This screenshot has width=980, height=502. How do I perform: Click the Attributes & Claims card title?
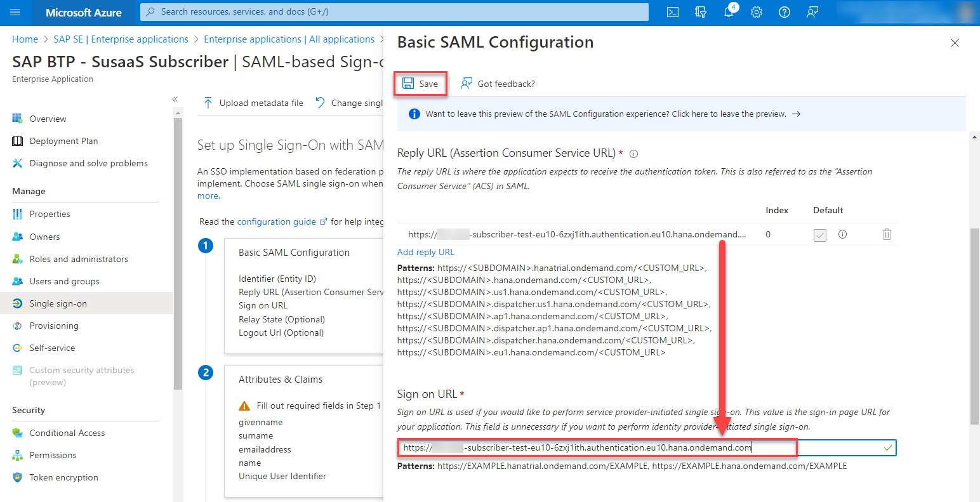coord(281,380)
